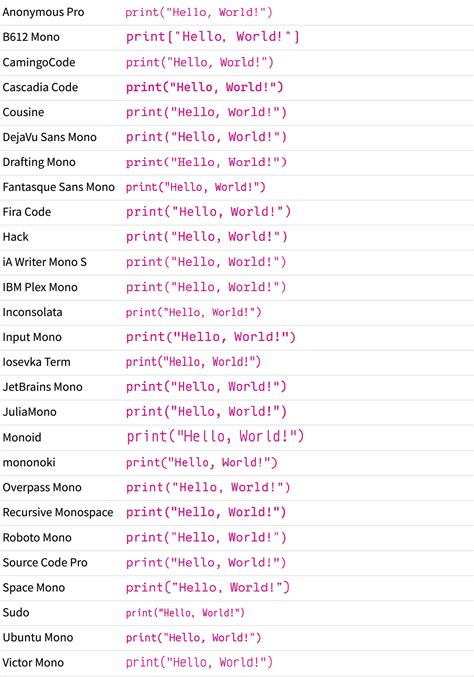The height and width of the screenshot is (677, 474).
Task: Click the code sample beside Fantasque Sans Mono
Action: coord(195,187)
